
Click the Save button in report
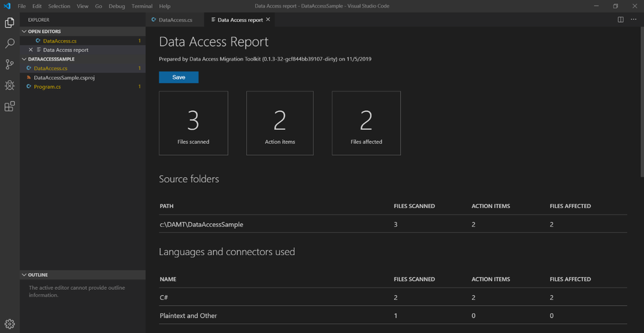(x=179, y=77)
